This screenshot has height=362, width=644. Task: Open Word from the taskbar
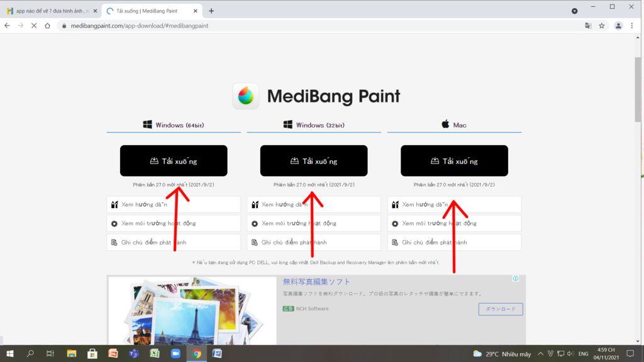click(x=217, y=353)
